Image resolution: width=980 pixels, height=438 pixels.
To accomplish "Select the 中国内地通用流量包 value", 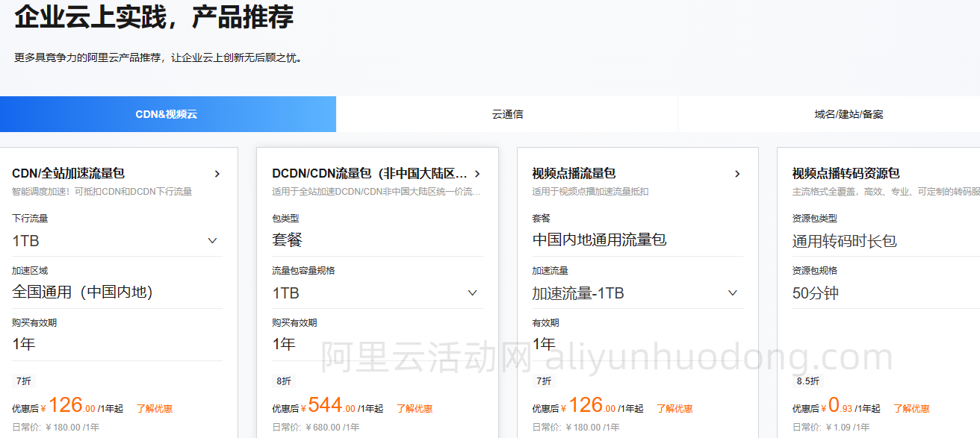I will click(599, 240).
